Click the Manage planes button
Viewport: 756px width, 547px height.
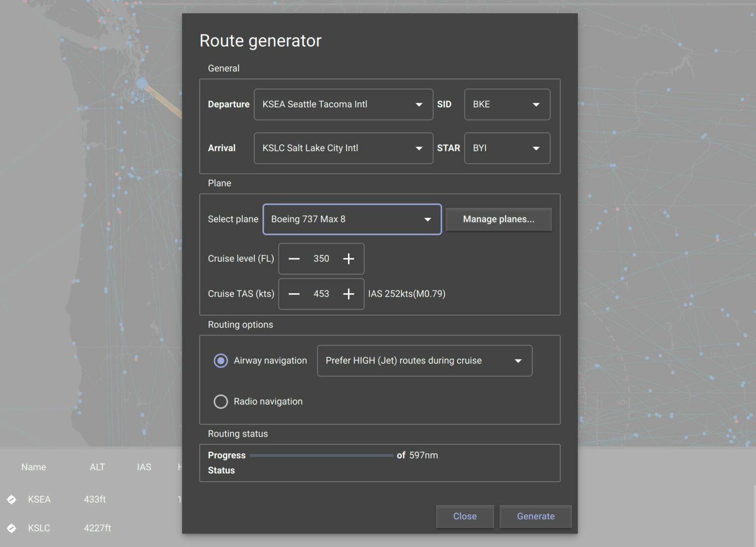(499, 219)
